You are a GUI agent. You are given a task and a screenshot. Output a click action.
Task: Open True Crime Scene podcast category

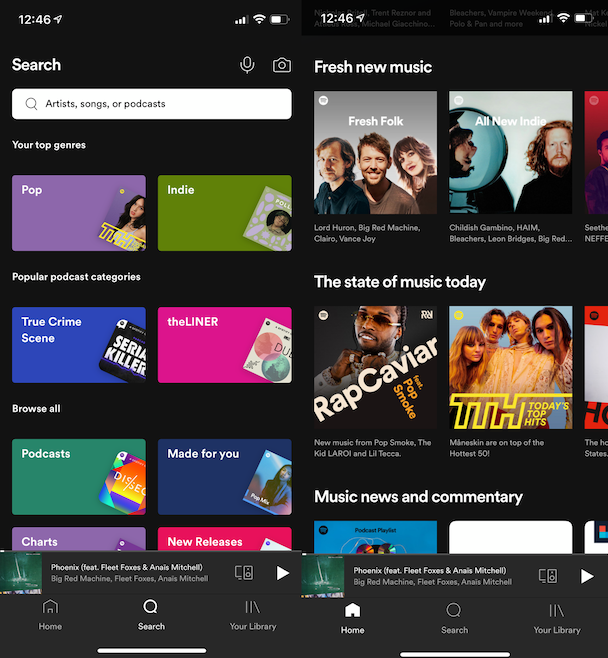[79, 345]
